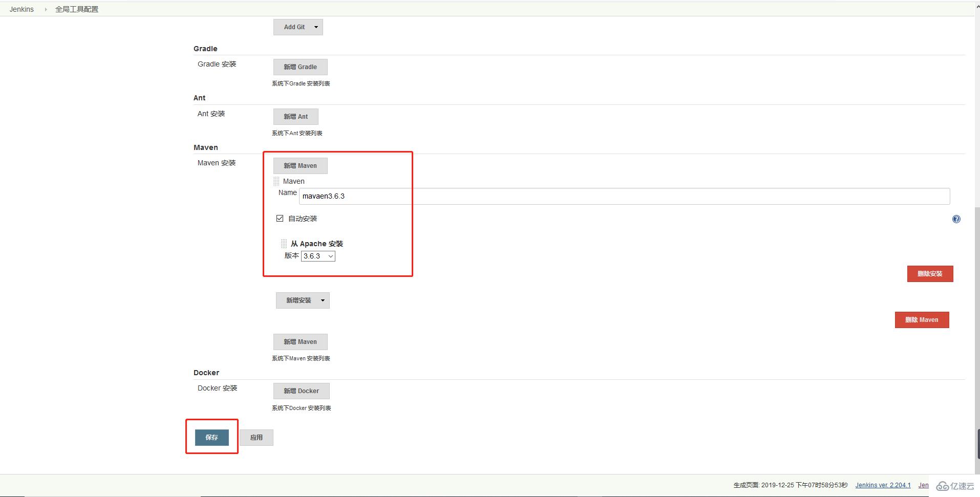The height and width of the screenshot is (497, 980).
Task: Apply settings with 应用 button
Action: click(256, 438)
